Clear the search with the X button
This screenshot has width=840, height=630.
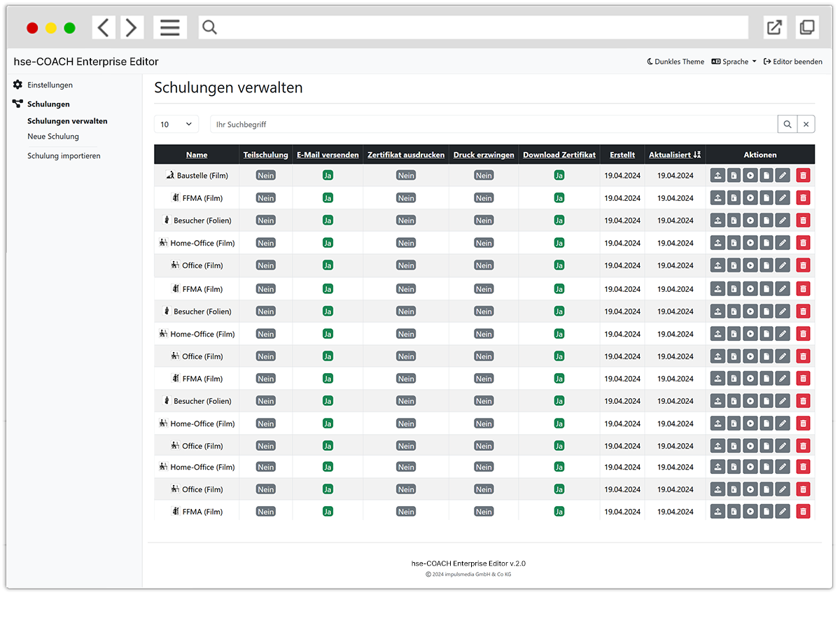pyautogui.click(x=806, y=124)
